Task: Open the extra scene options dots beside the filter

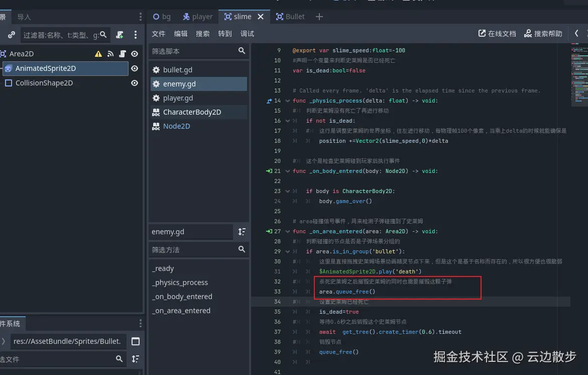Action: tap(136, 35)
